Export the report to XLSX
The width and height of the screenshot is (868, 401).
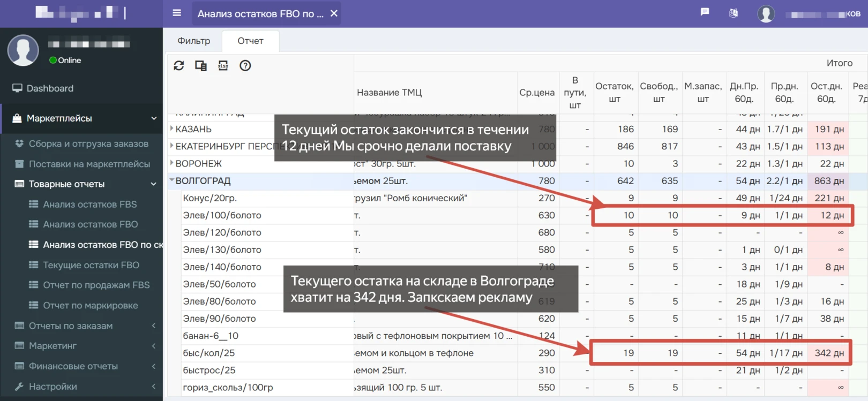tap(223, 65)
